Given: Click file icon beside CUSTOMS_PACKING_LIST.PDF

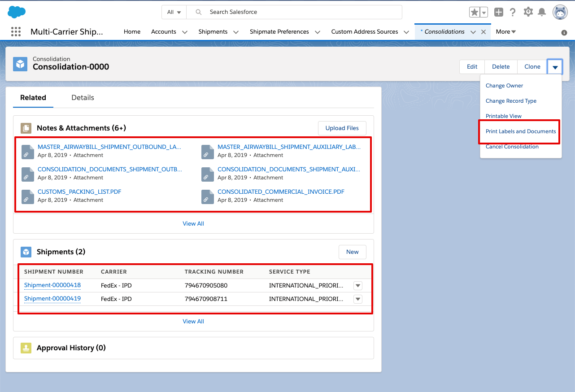Looking at the screenshot, I should coord(28,196).
